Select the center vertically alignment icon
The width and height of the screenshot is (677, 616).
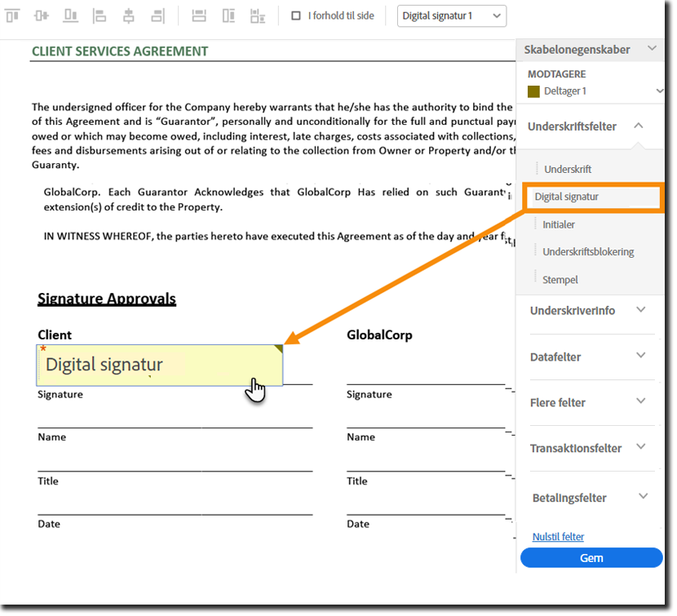tap(41, 16)
